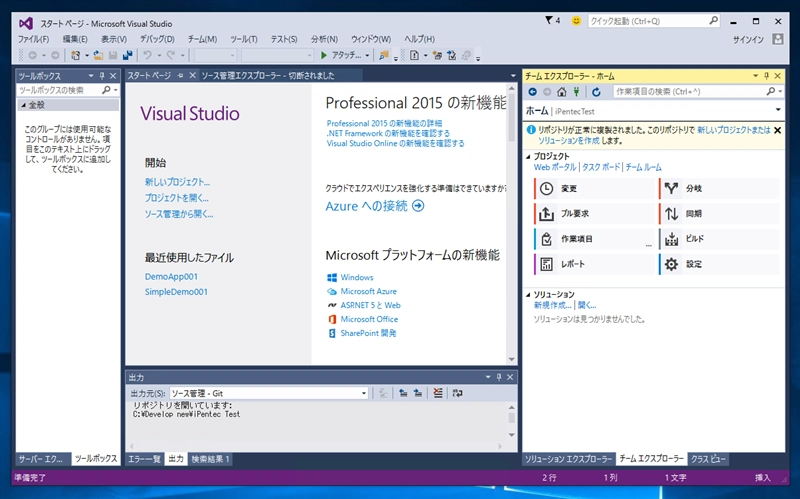Click the Start Page vertical scrollbar
Screen dimensions: 800x499
pos(512,224)
